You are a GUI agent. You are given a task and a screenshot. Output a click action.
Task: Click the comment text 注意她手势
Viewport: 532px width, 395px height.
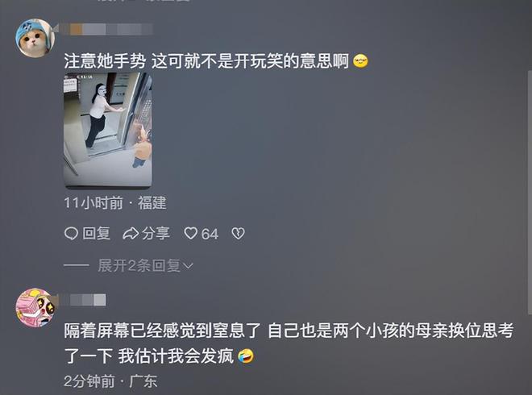pyautogui.click(x=105, y=61)
